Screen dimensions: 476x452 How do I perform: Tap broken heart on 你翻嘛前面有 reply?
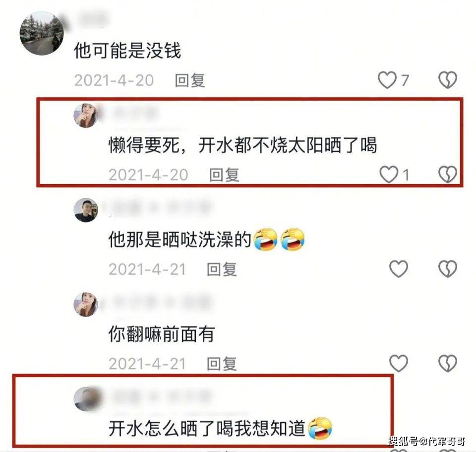447,363
